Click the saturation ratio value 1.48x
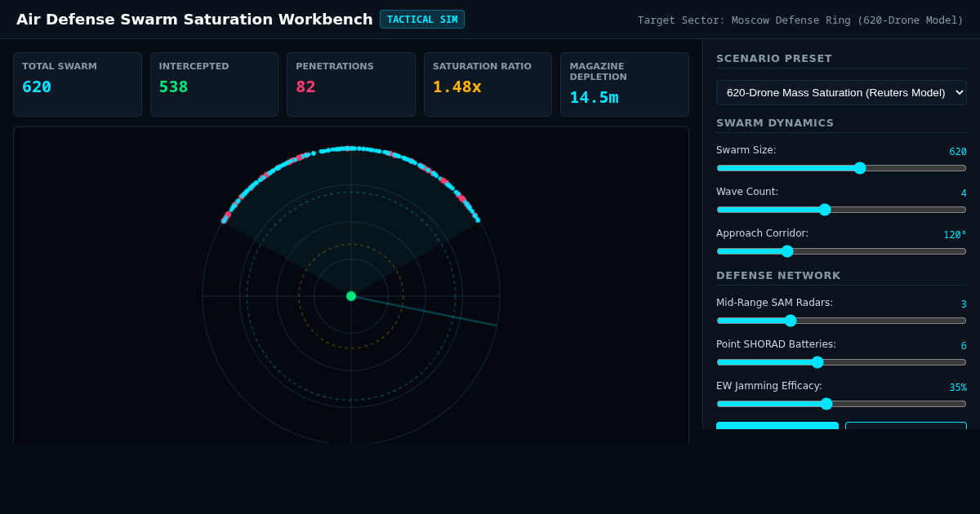980x514 pixels. (x=457, y=86)
